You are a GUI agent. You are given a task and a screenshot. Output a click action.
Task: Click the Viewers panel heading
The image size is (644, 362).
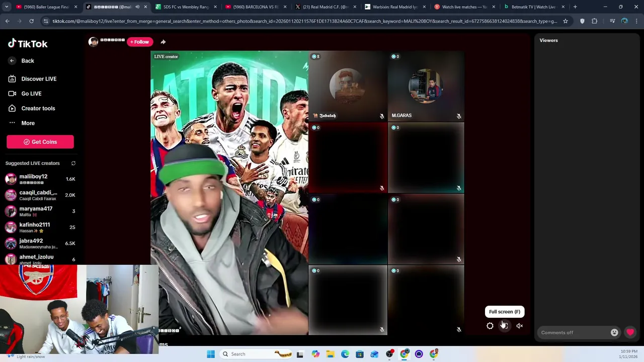[x=548, y=40]
